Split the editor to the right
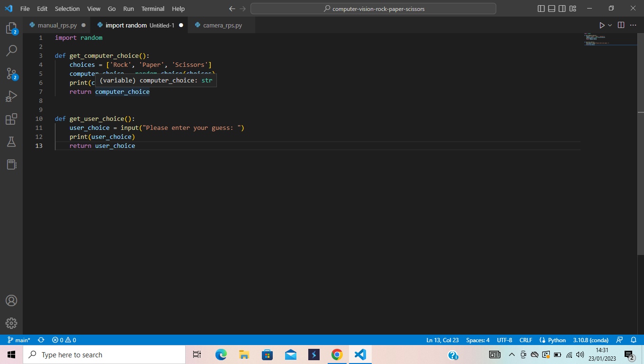This screenshot has width=644, height=364. point(621,25)
